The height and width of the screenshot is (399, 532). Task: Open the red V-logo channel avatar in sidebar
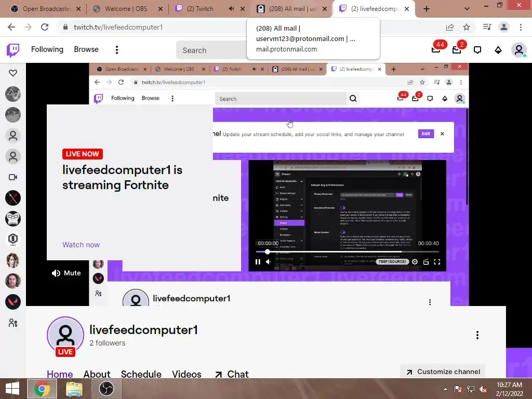coord(13,302)
